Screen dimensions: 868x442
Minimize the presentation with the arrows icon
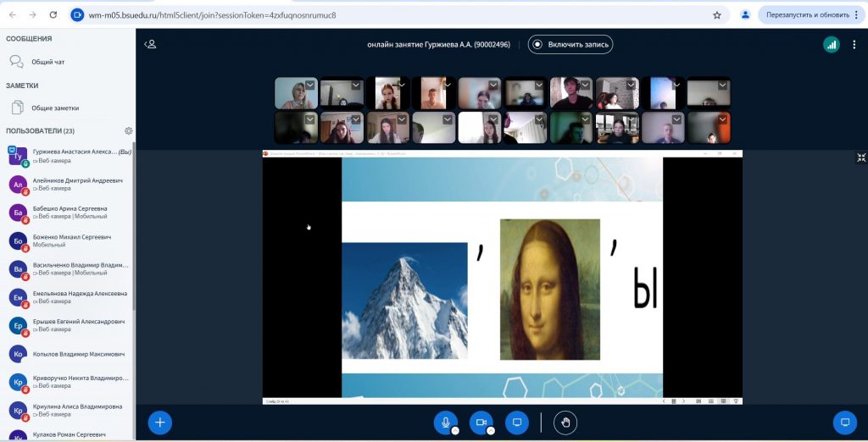861,158
